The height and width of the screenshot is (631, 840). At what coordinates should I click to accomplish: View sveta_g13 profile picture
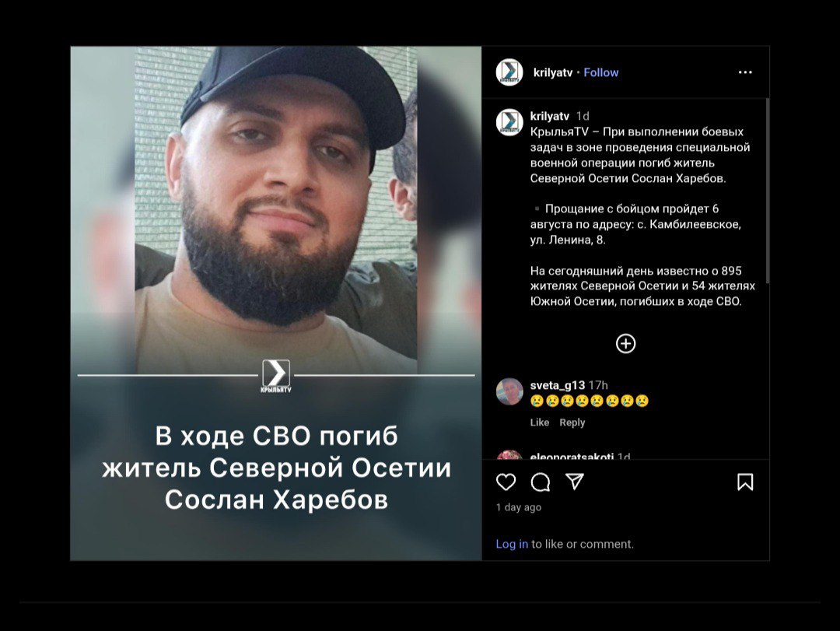coord(509,391)
